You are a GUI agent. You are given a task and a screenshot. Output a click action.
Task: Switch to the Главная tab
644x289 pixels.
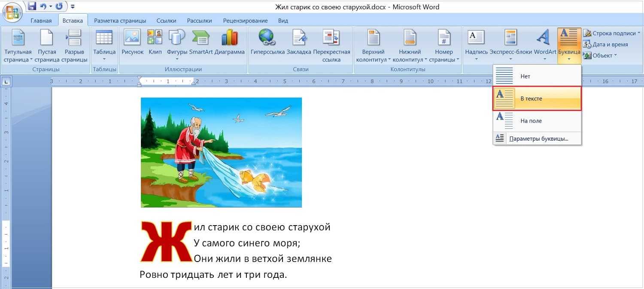point(41,21)
